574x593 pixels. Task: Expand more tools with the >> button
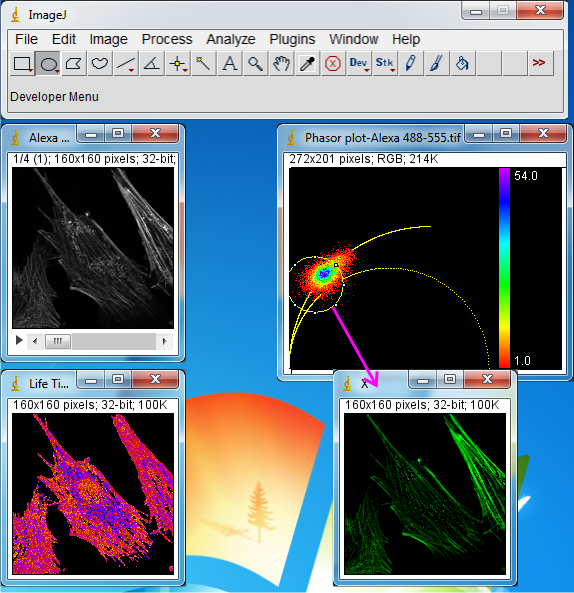(x=540, y=64)
